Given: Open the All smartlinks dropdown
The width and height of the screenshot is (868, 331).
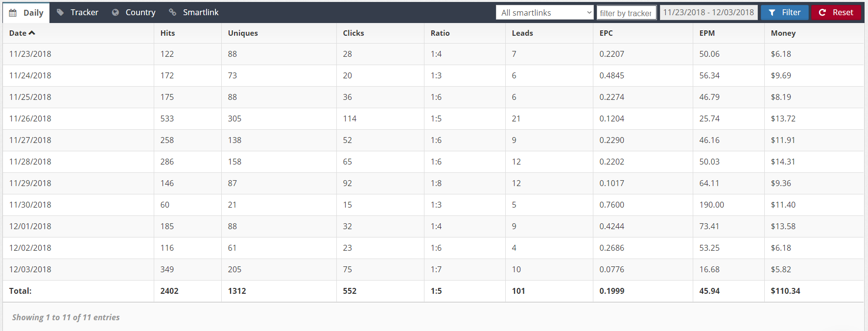Looking at the screenshot, I should coord(545,13).
